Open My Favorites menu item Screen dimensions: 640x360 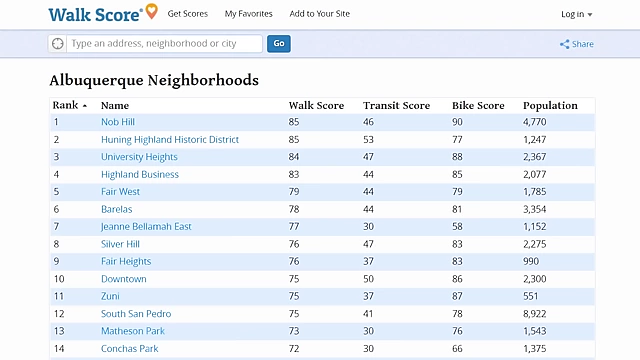point(249,14)
